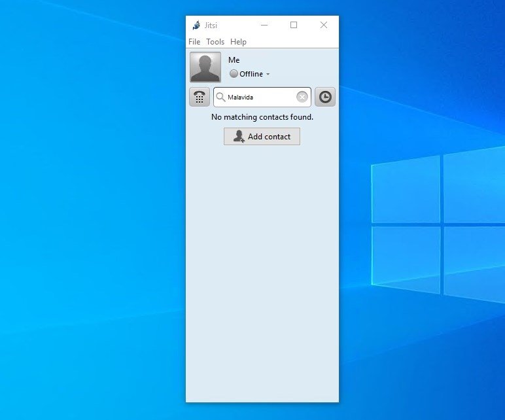Click the magnifier icon in search box
505x420 pixels.
(220, 97)
